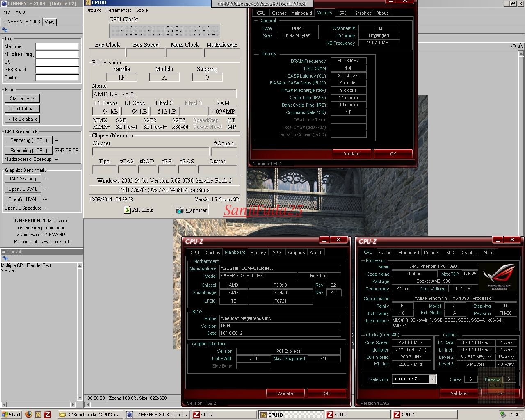The image size is (525, 420).
Task: Open the Ferramentas menu in CPUID
Action: (119, 10)
